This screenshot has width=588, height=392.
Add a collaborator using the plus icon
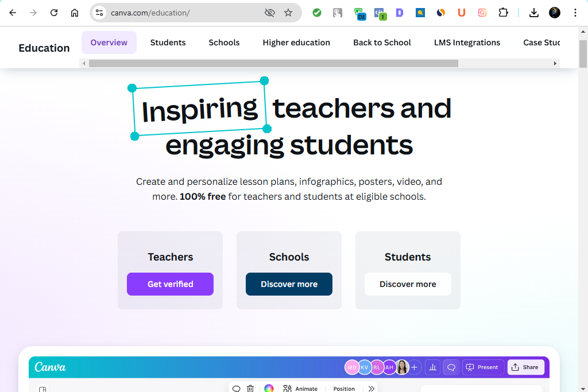pyautogui.click(x=415, y=367)
